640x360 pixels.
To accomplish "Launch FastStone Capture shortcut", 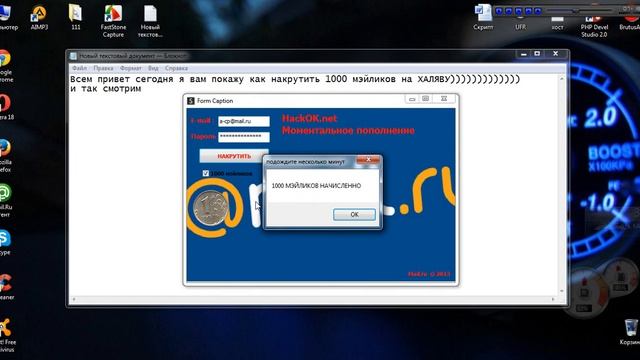I will [x=113, y=21].
